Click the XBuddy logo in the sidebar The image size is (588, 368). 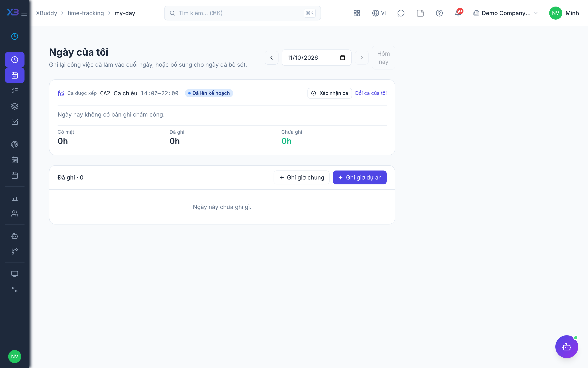click(12, 12)
